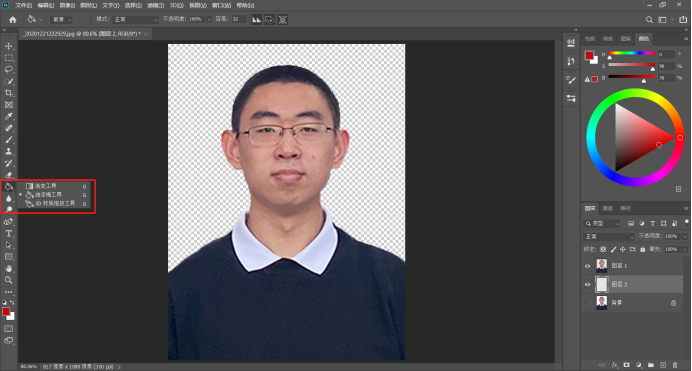Click the Home icon in options bar
692x371 pixels.
[12, 19]
